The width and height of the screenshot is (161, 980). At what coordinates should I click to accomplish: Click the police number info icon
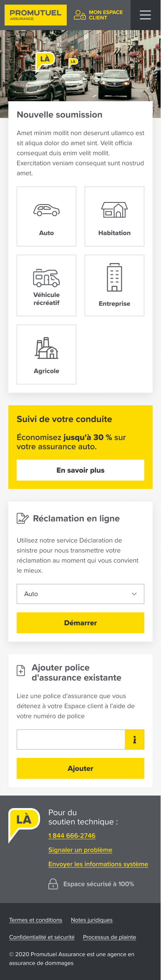click(x=134, y=739)
